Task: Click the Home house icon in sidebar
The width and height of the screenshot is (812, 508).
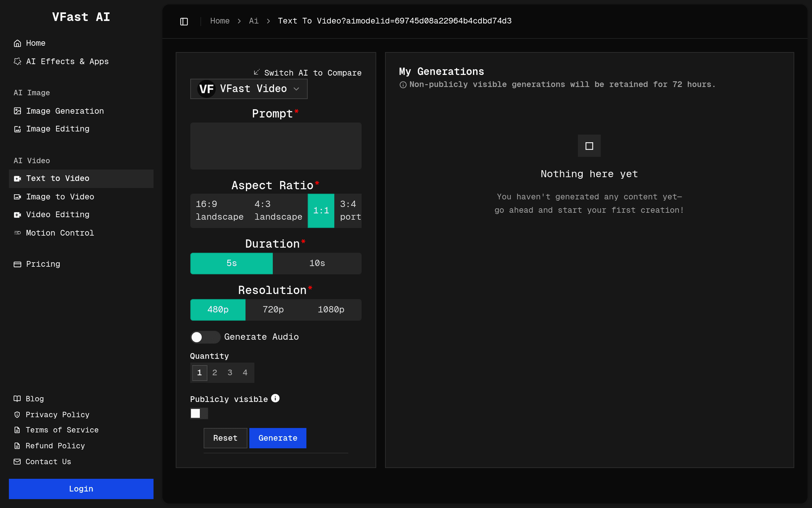Action: 17,43
